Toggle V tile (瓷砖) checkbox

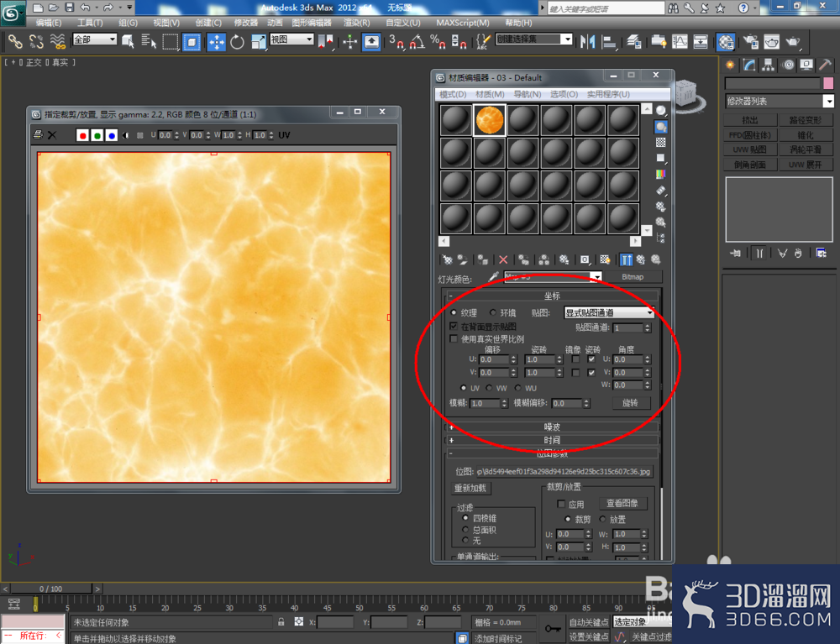(x=591, y=372)
